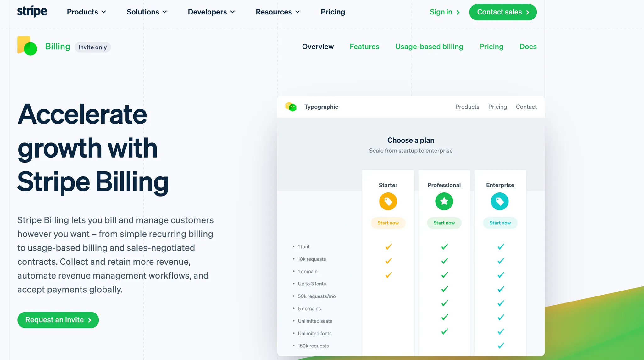Screen dimensions: 644x360
Task: Open the Developers dropdown
Action: (x=211, y=12)
